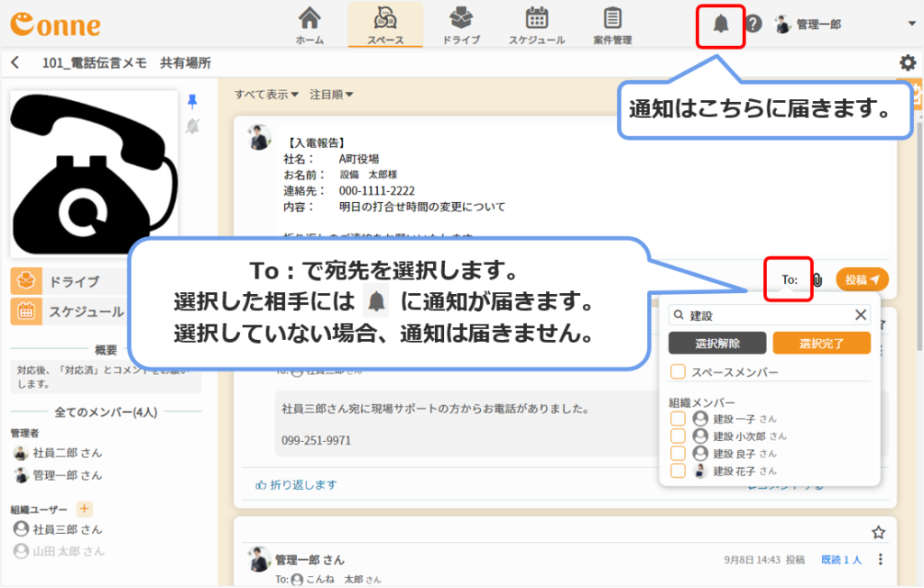924x588 pixels.
Task: Check 建設 小次郎 さん checkbox
Action: pos(678,436)
